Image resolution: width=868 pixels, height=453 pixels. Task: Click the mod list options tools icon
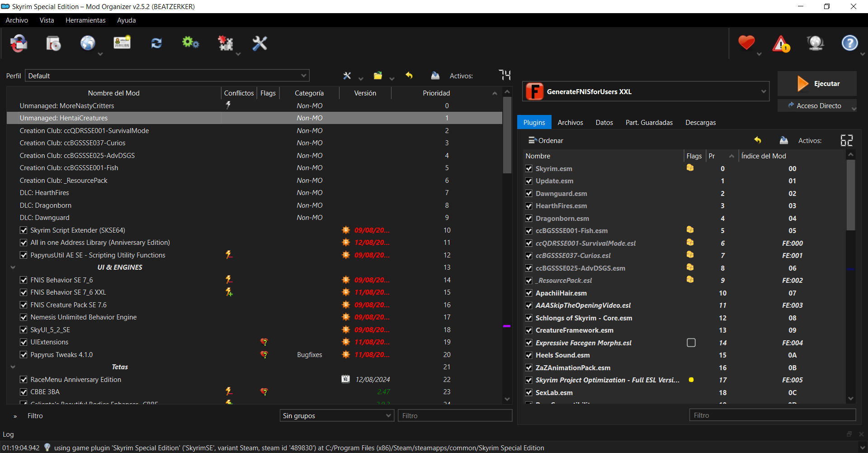347,76
